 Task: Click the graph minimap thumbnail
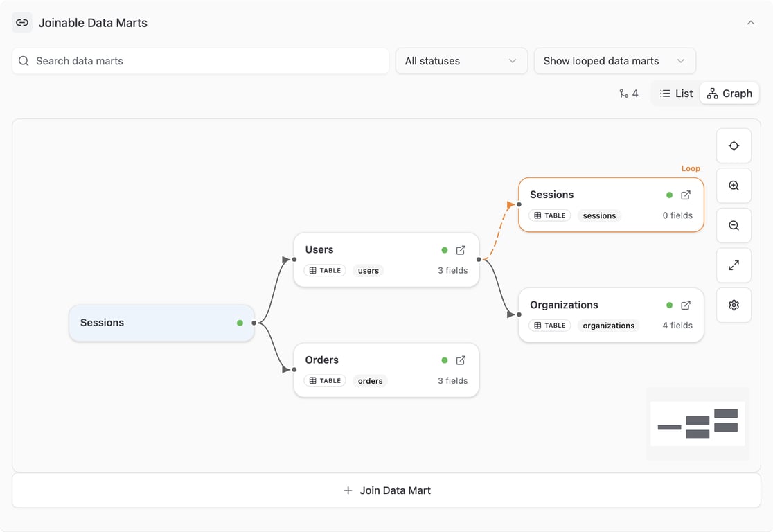[697, 424]
